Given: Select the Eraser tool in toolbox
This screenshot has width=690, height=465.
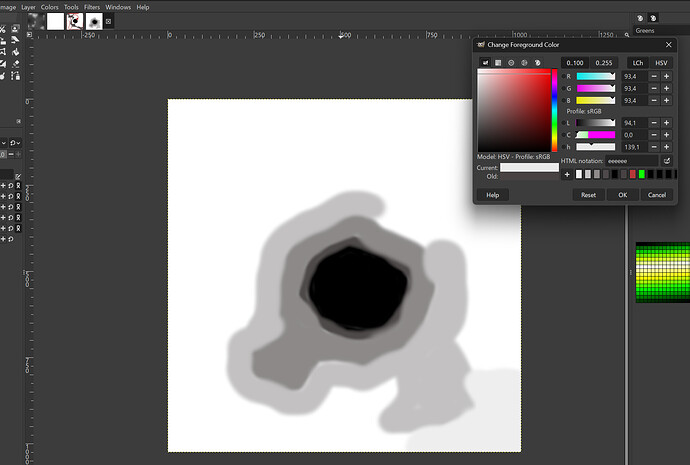Looking at the screenshot, I should click(15, 64).
